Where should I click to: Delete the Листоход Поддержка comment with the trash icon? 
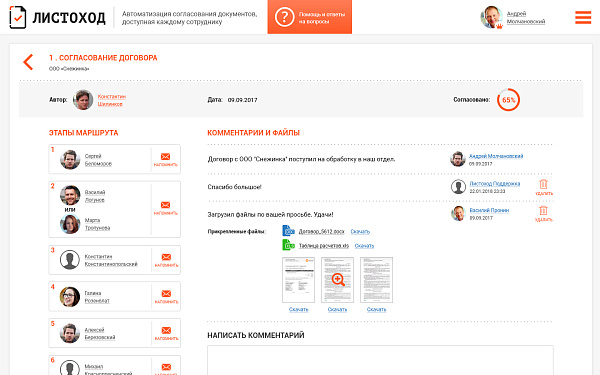543,187
